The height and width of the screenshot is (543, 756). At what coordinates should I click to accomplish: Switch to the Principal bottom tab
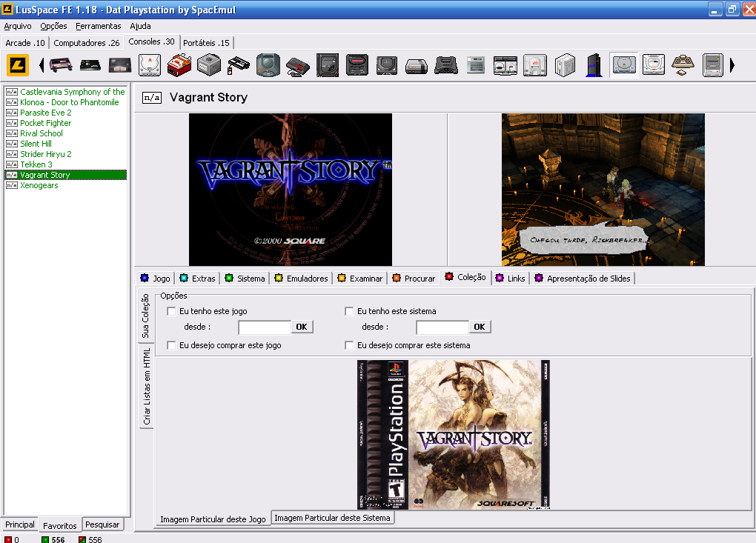tap(20, 524)
